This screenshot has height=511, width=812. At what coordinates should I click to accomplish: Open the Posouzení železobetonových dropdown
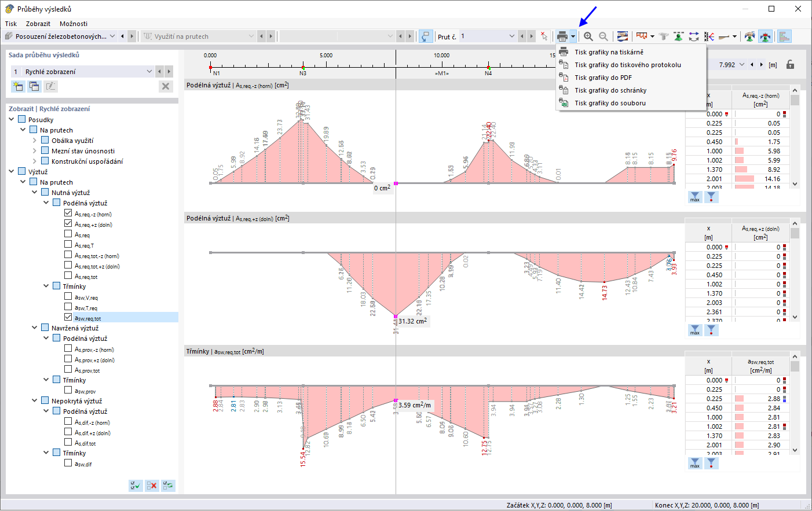click(112, 36)
